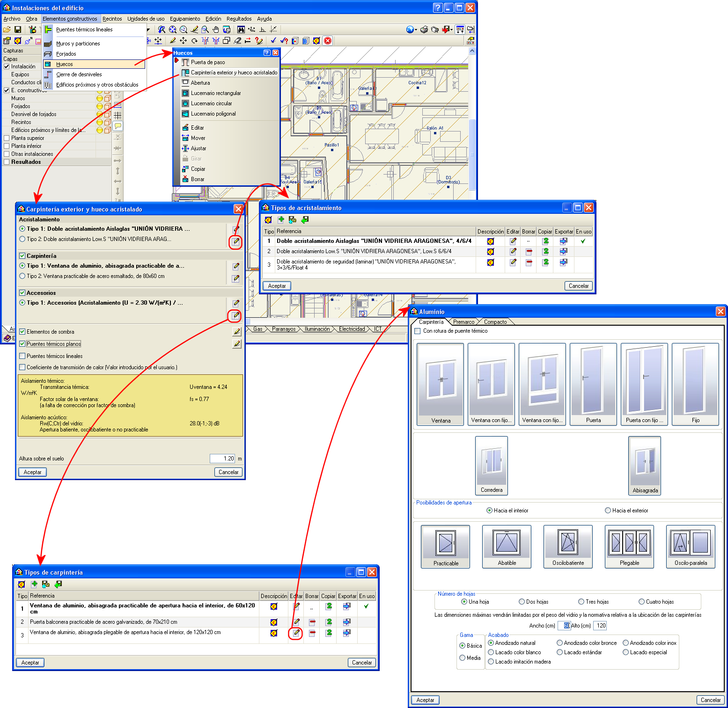Image resolution: width=728 pixels, height=708 pixels.
Task: Open the Recintos menu
Action: [x=112, y=19]
